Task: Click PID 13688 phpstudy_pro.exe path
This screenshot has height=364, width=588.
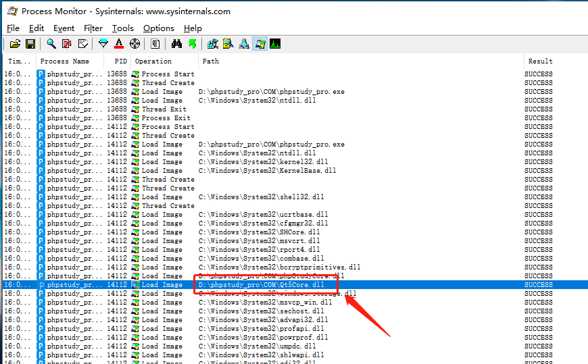Action: pos(272,92)
